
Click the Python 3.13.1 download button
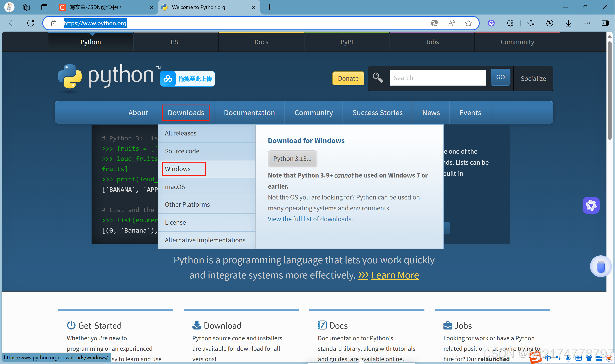pos(292,159)
